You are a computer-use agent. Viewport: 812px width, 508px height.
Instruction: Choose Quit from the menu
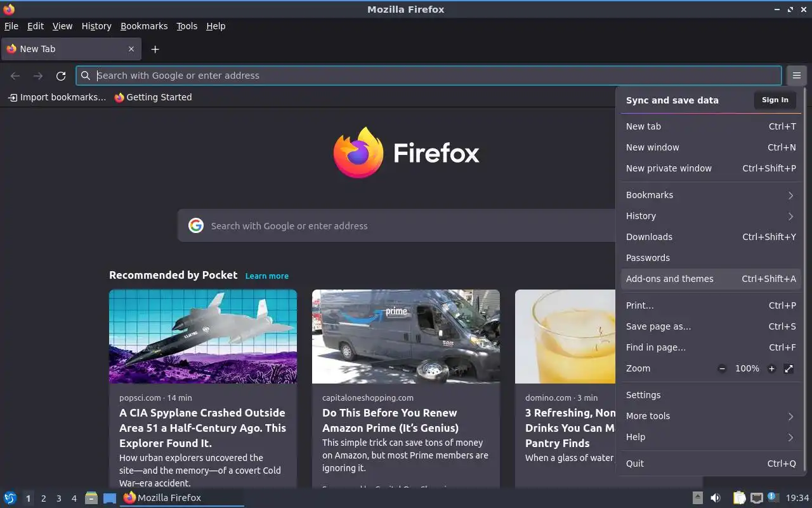pos(710,464)
